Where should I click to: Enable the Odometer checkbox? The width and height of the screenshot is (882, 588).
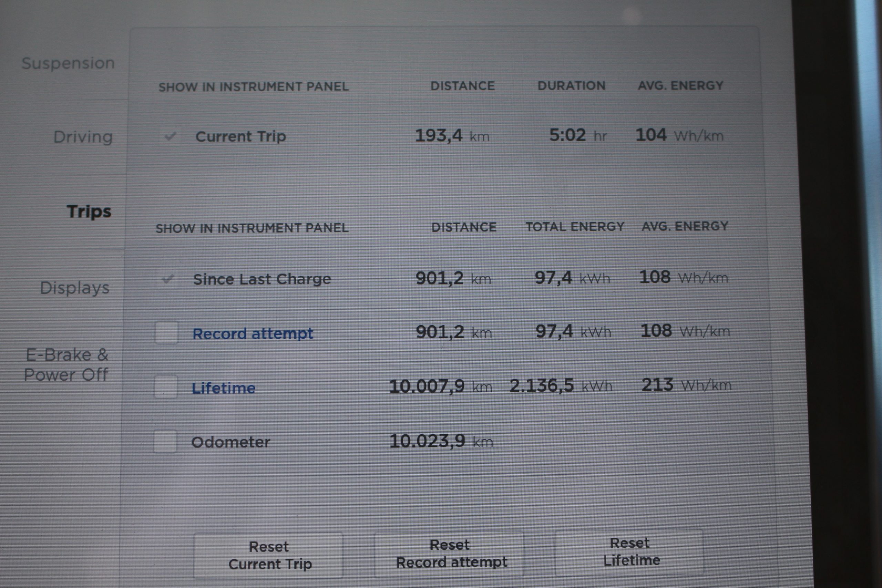click(x=165, y=441)
